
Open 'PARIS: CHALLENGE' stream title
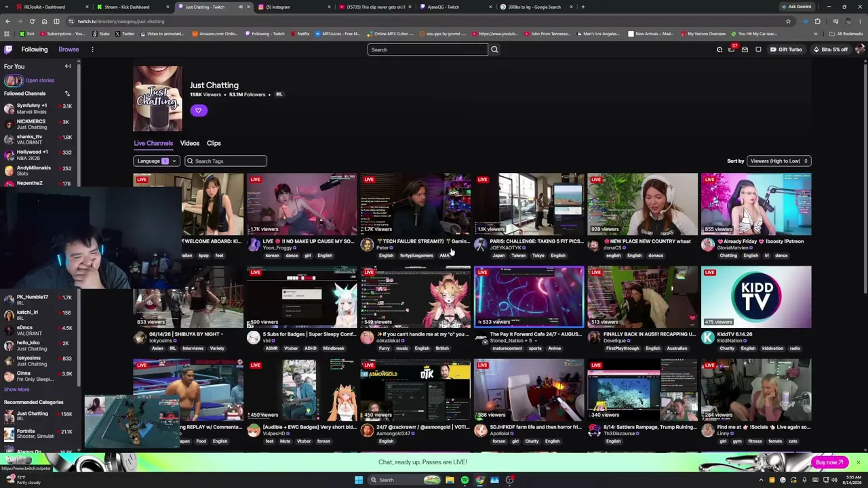(x=536, y=241)
